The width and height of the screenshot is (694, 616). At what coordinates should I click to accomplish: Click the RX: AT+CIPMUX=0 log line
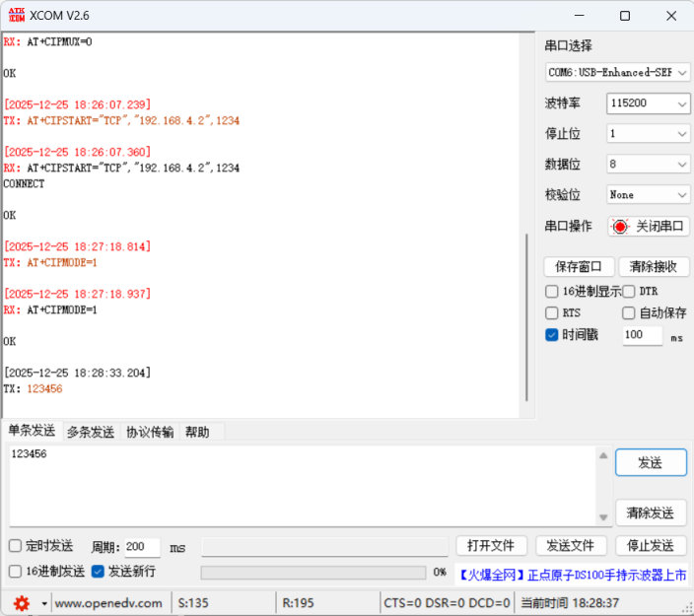tap(47, 41)
